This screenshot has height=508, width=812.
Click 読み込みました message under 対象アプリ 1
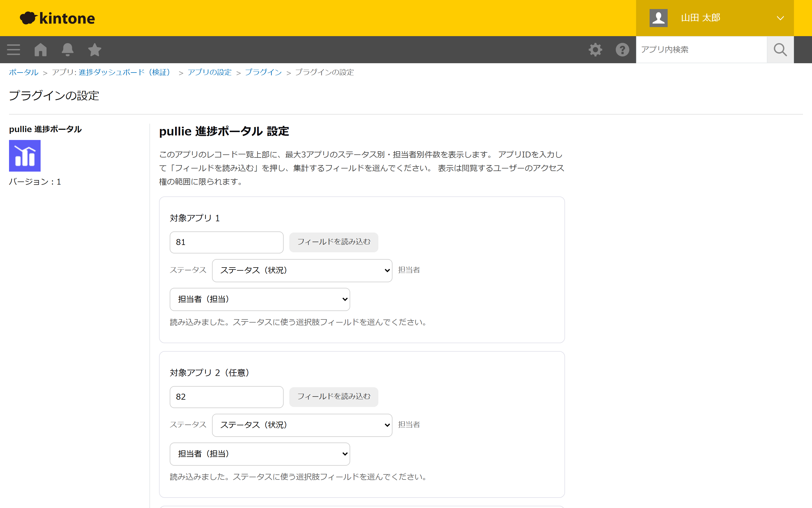point(299,322)
